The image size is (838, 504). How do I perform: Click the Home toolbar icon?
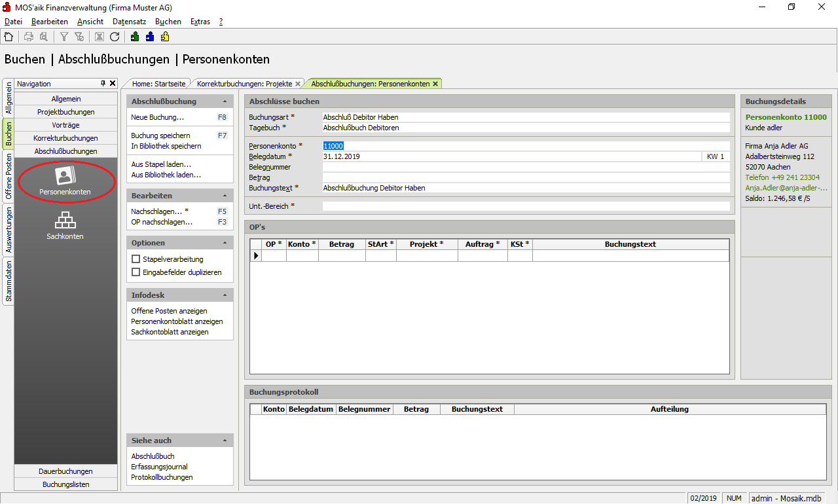(x=9, y=37)
